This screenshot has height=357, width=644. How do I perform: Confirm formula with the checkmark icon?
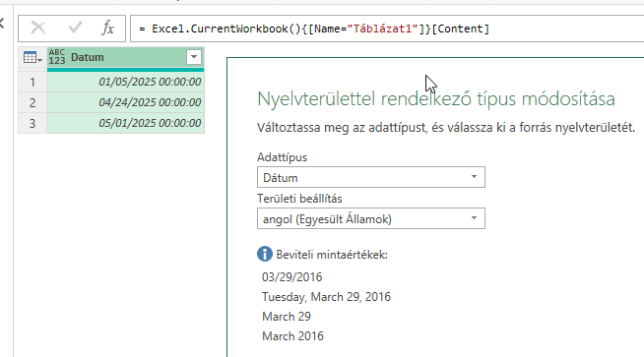click(75, 28)
